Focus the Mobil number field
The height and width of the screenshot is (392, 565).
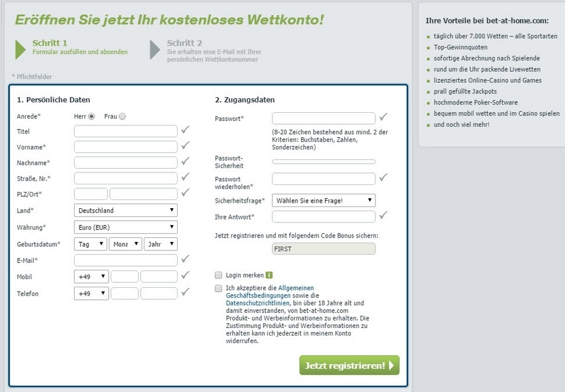(x=159, y=277)
